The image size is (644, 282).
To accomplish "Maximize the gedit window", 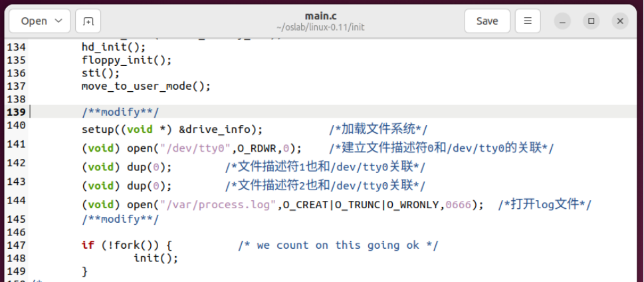I will coord(591,21).
